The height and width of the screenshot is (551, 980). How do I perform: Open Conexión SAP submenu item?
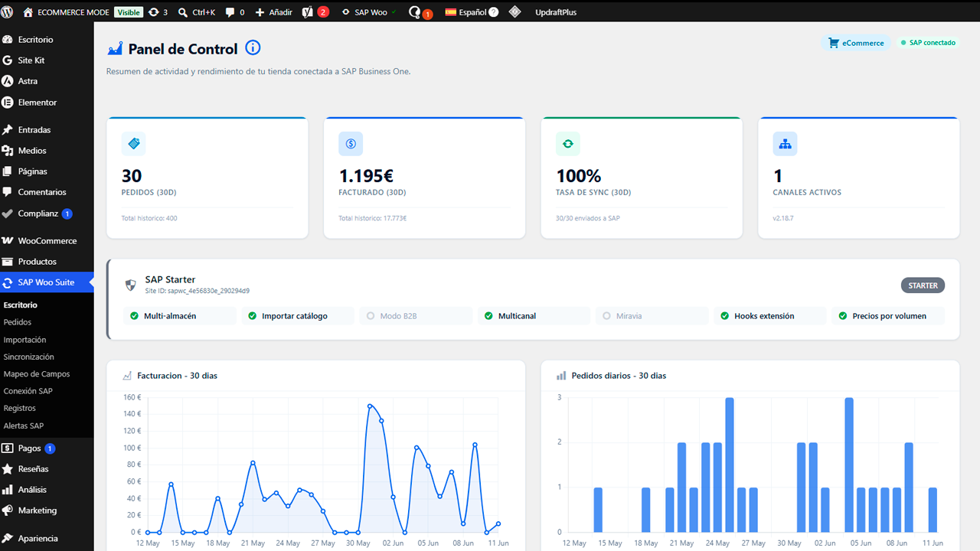pos(28,391)
